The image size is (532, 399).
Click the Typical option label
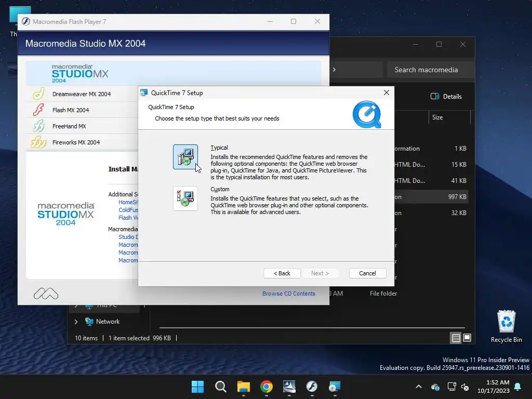pos(219,148)
